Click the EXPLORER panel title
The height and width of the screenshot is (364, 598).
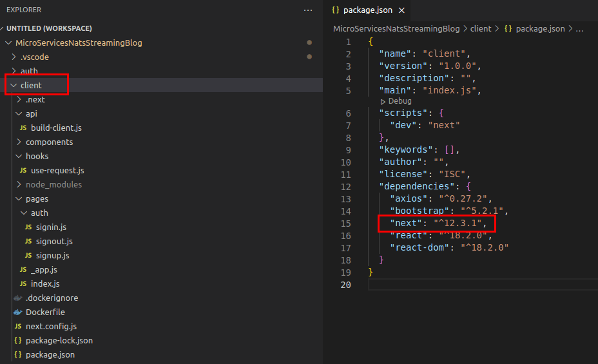coord(24,10)
